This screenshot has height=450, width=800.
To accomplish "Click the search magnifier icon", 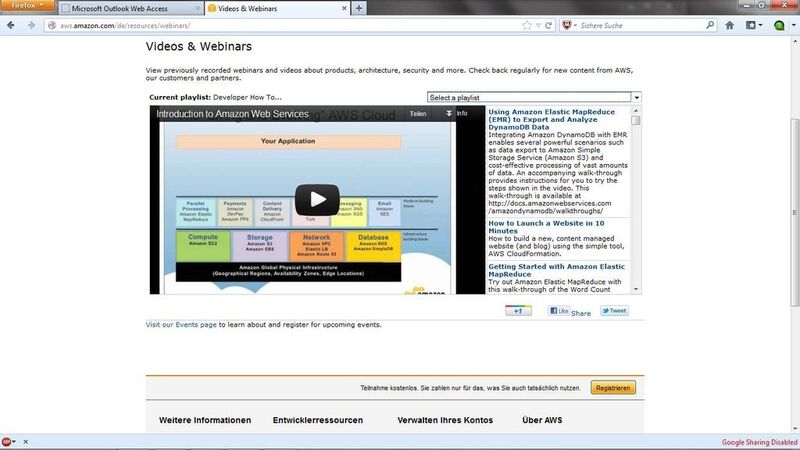I will coord(710,24).
